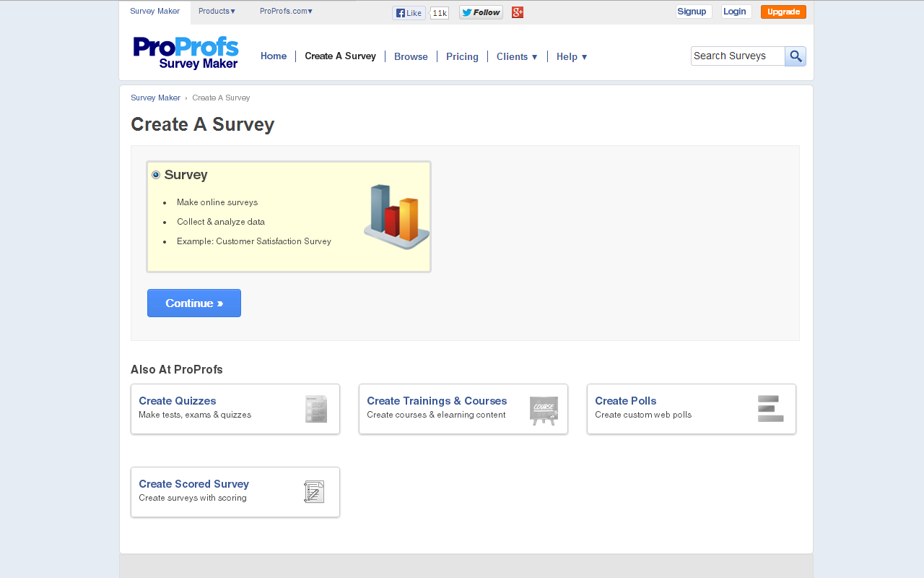Click into the Search Surveys field
924x578 pixels.
(x=737, y=56)
